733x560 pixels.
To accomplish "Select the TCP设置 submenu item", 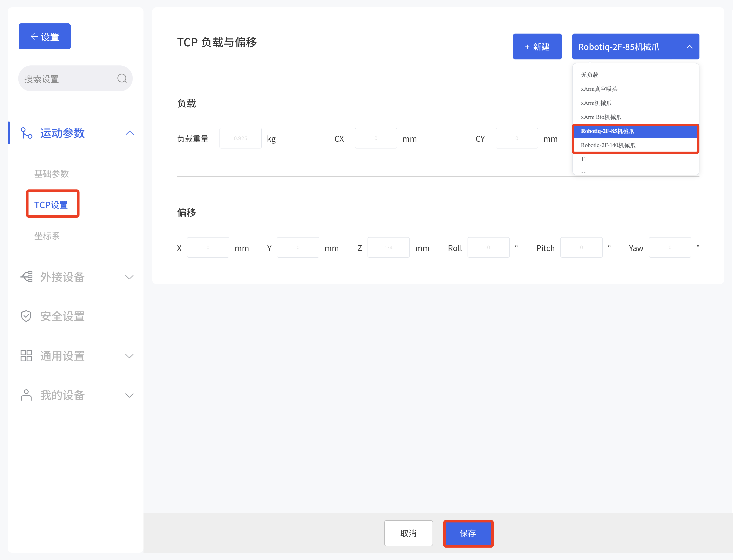I will click(51, 205).
